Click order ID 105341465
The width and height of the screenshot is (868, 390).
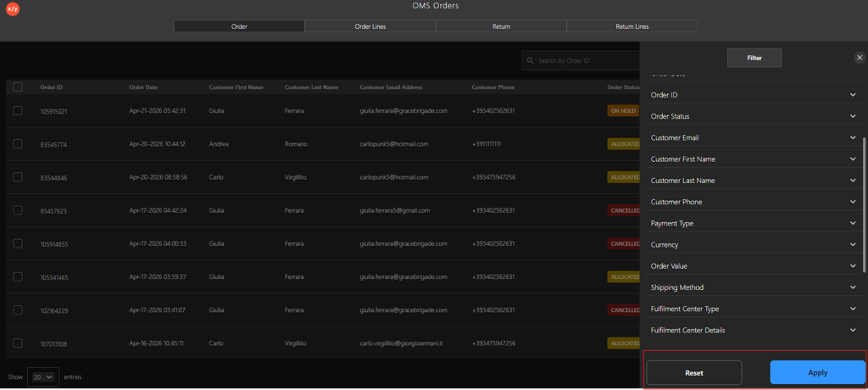54,277
